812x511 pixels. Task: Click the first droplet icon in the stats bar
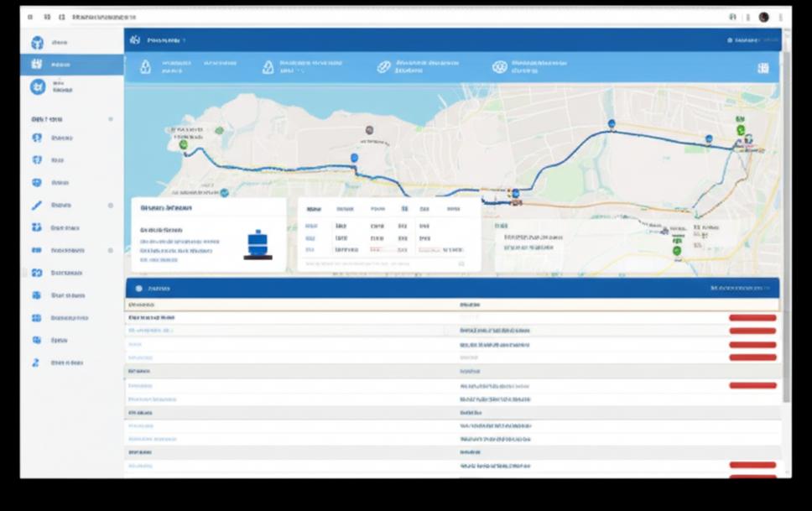pyautogui.click(x=145, y=67)
